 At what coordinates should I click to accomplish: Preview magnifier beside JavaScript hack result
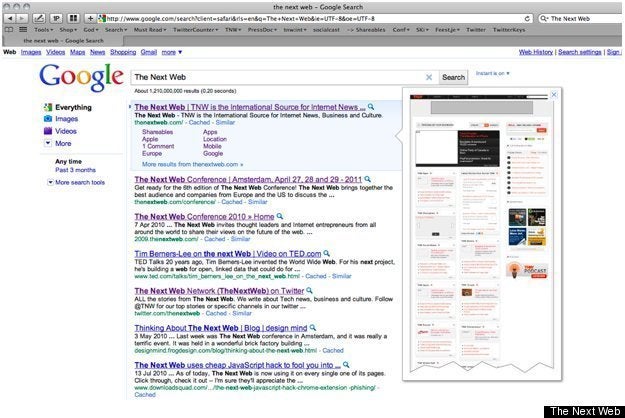pos(346,365)
